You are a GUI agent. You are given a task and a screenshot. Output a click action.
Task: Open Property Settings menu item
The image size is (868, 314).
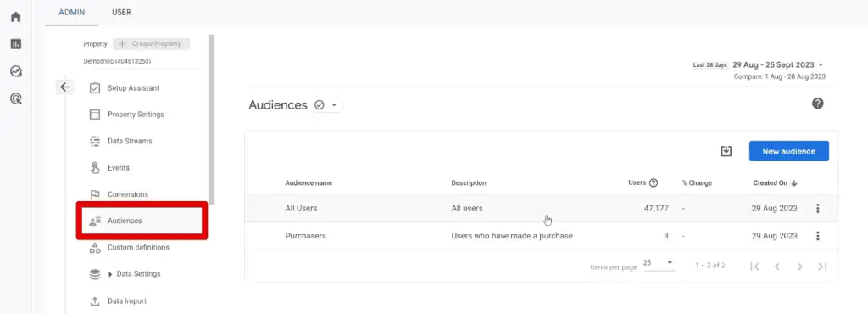tap(136, 115)
